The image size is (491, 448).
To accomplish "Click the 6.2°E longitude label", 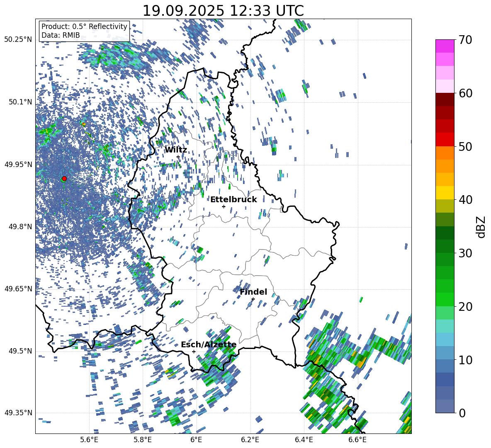I will pos(250,440).
